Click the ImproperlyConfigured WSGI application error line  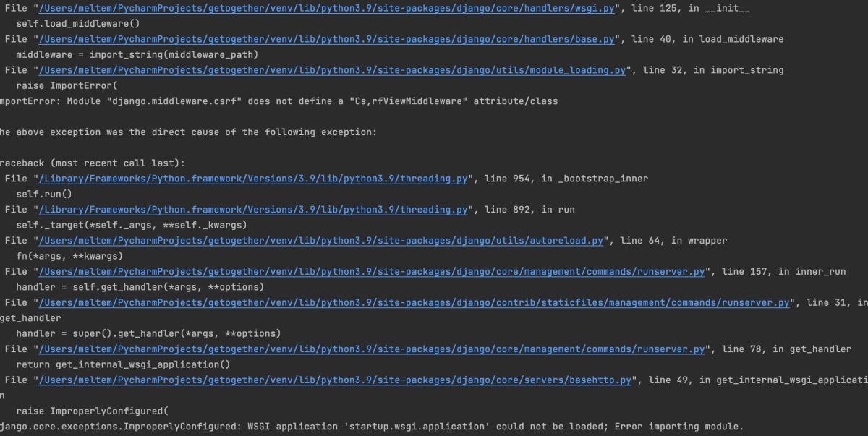[x=372, y=427]
